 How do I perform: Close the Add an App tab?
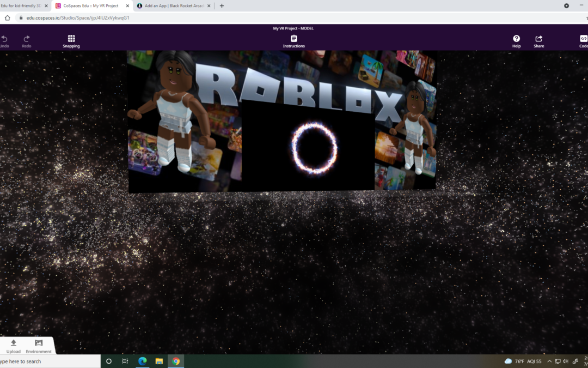(x=209, y=5)
